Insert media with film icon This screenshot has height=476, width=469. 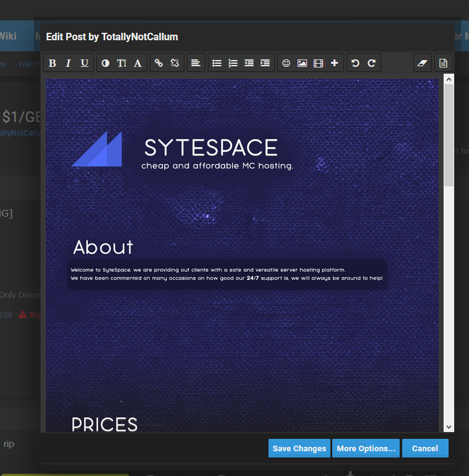coord(318,63)
